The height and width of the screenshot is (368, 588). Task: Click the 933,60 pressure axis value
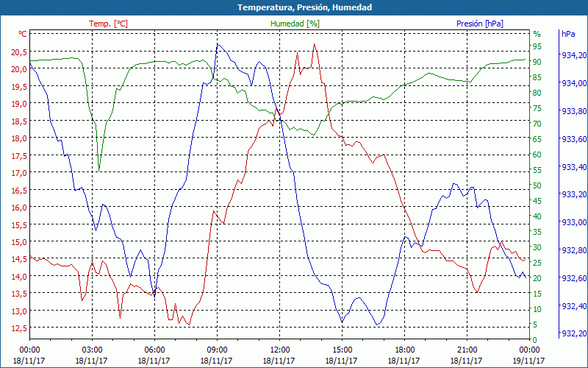[574, 139]
